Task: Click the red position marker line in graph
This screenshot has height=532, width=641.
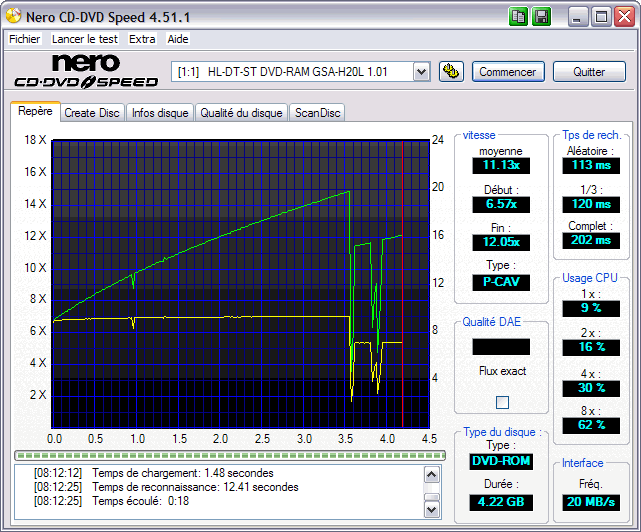Action: [403, 284]
